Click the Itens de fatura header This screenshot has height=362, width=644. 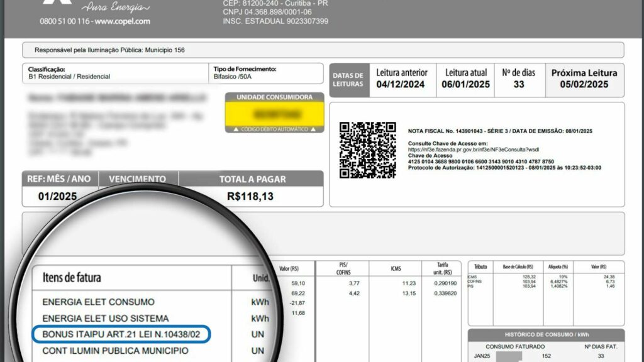pos(72,277)
